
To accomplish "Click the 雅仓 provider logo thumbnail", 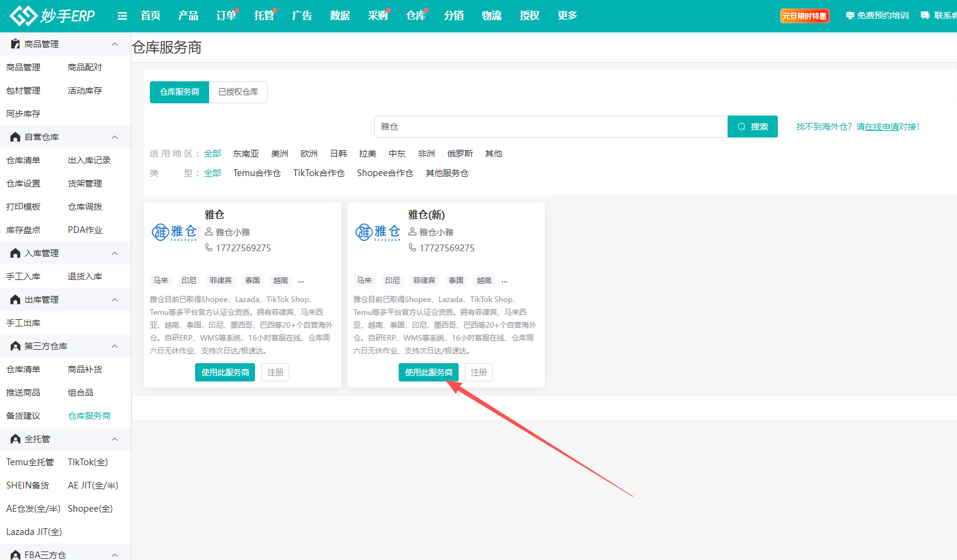I will tap(174, 232).
